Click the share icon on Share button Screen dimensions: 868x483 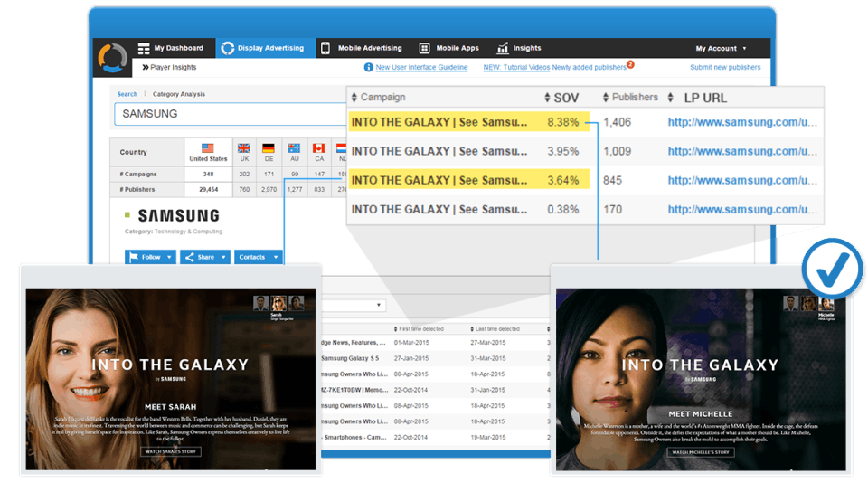[x=190, y=257]
